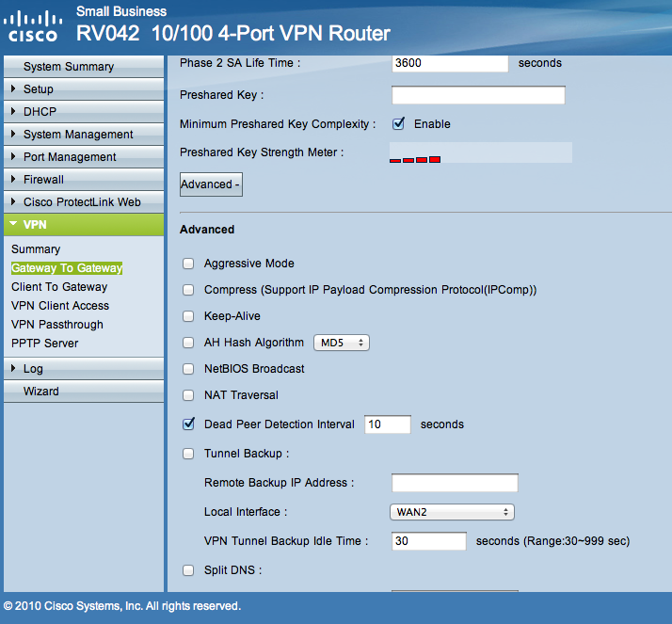Image resolution: width=672 pixels, height=624 pixels.
Task: Click the Cisco logo
Action: [x=33, y=26]
